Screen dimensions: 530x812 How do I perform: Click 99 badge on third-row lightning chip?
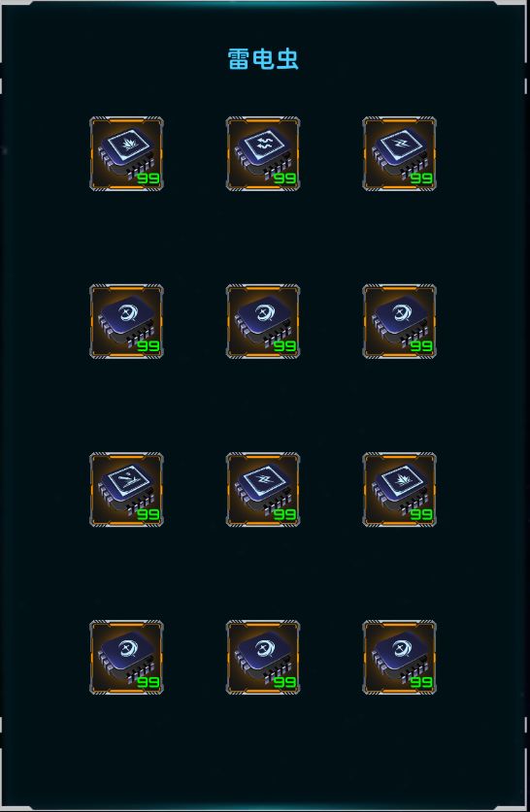tap(285, 514)
